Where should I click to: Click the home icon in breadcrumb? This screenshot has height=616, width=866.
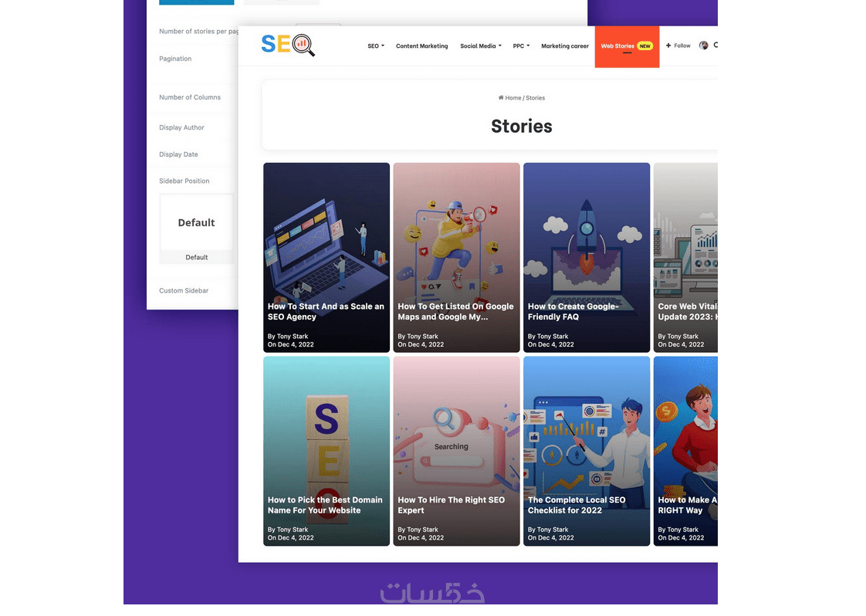point(501,98)
